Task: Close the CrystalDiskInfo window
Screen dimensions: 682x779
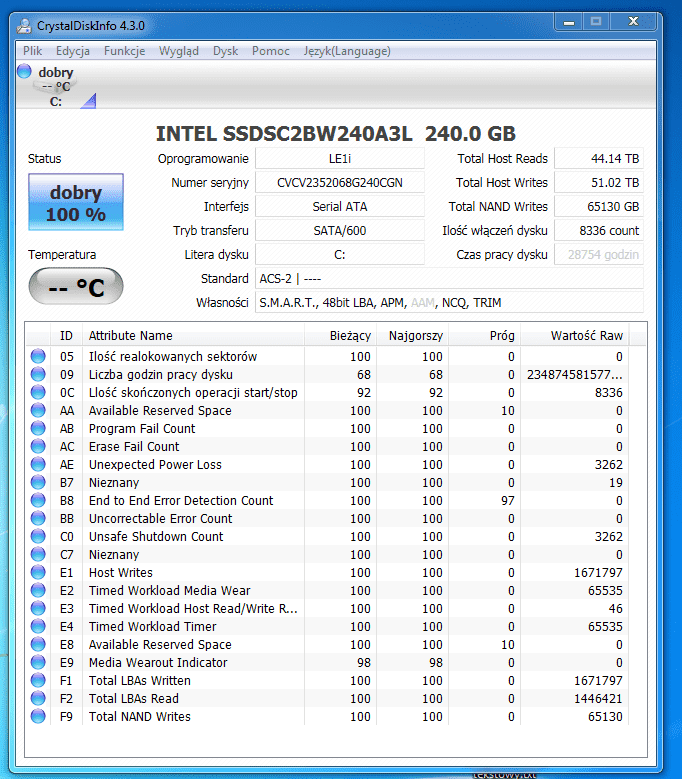Action: [633, 22]
